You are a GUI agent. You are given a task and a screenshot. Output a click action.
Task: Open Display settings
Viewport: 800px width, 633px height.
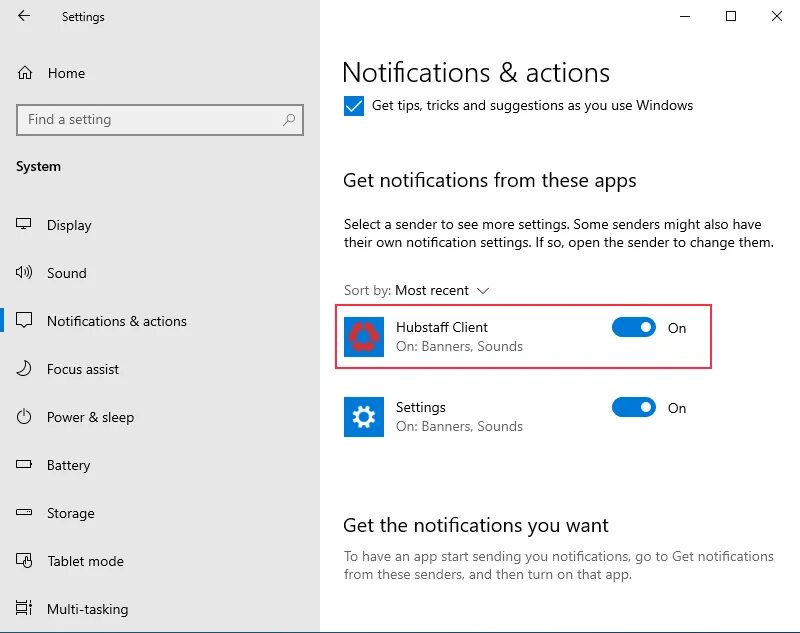pyautogui.click(x=160, y=225)
